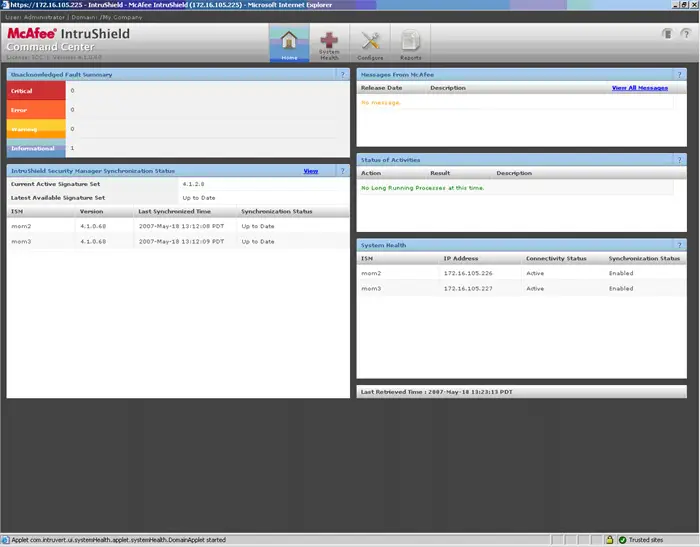This screenshot has height=547, width=700.
Task: Click mom2 Enabled synchronization status
Action: [x=621, y=273]
